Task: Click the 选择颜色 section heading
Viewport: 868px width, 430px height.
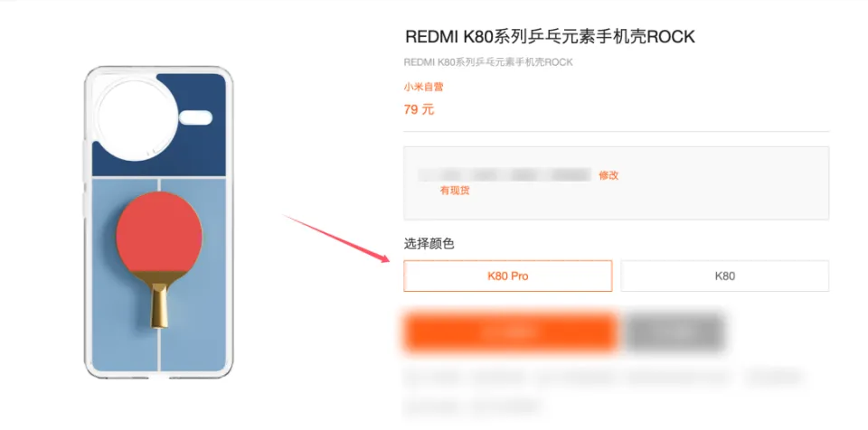Action: point(429,244)
